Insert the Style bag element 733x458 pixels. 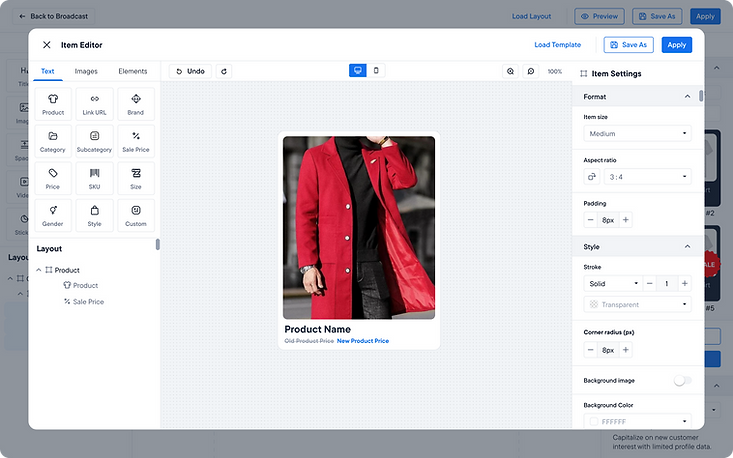94,215
